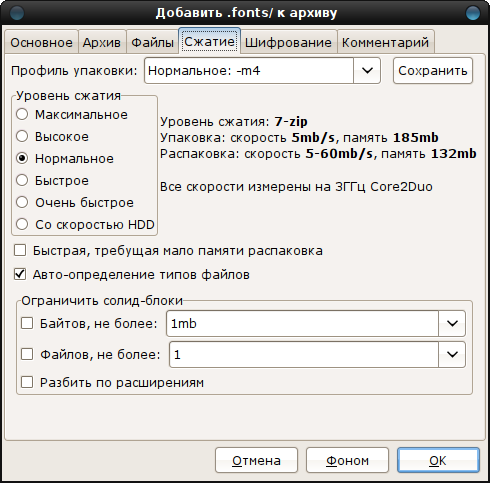Click the Файлов, не более value field

coord(304,354)
